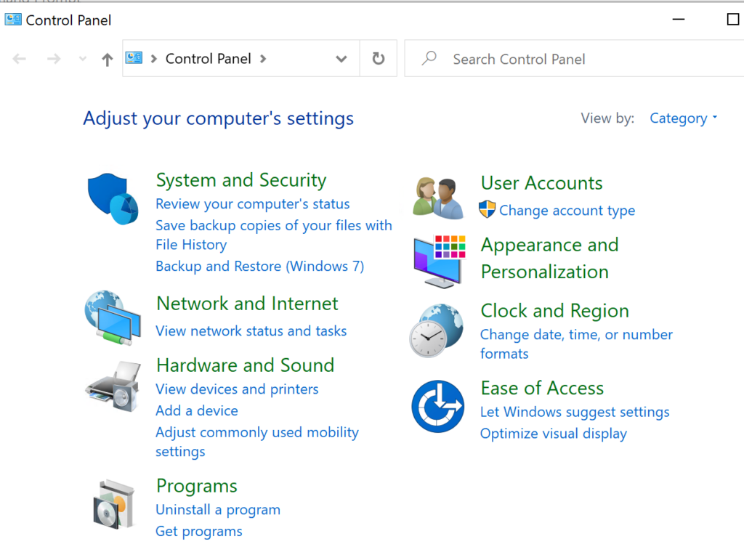Open View devices and printers
Screen dimensions: 744x560
237,389
